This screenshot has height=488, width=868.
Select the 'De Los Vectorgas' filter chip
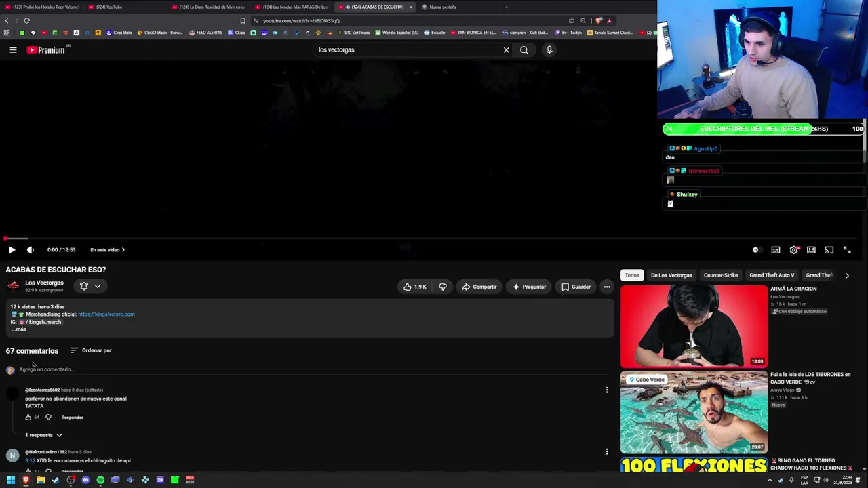tap(671, 275)
